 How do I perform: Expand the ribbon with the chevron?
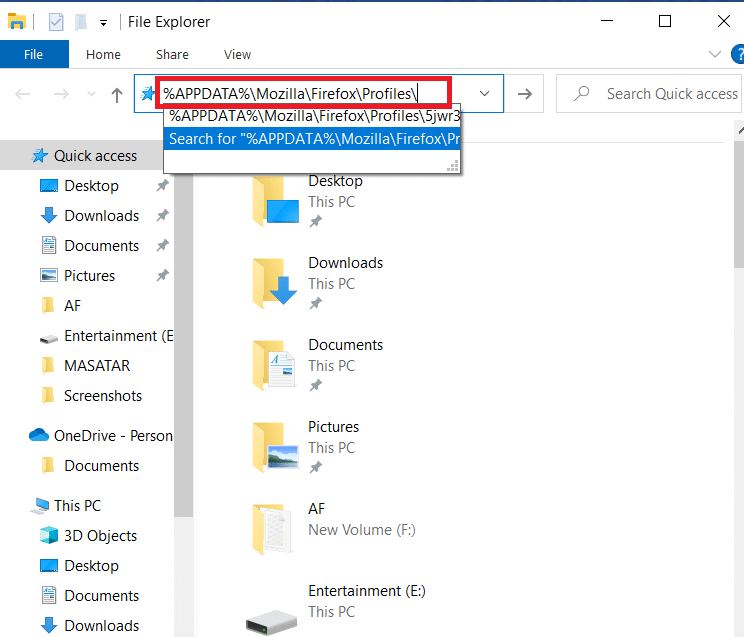point(715,54)
